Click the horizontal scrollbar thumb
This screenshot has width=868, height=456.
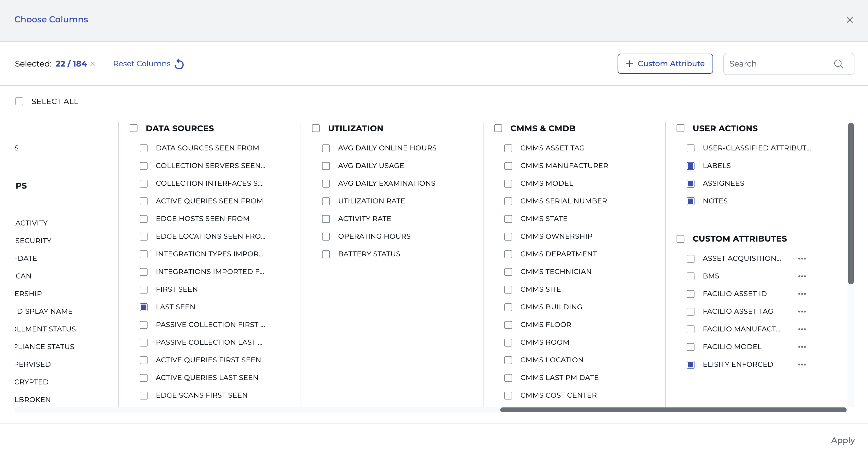[673, 410]
